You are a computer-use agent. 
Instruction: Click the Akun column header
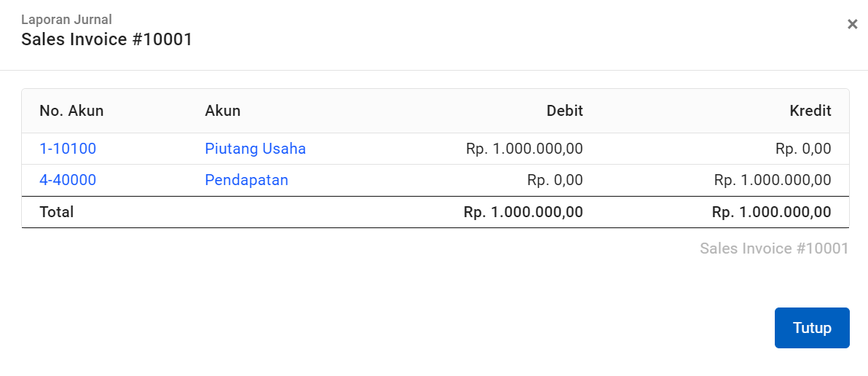[x=223, y=111]
